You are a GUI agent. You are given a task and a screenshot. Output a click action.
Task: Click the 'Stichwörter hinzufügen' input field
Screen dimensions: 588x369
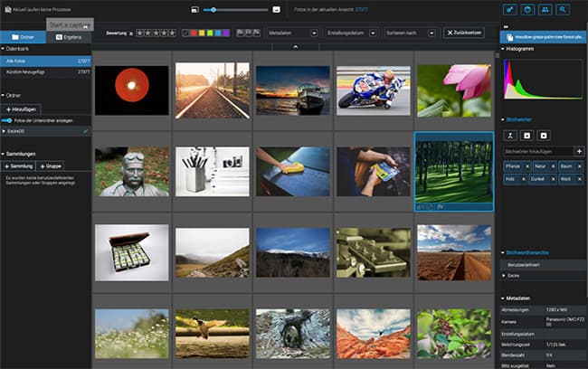tap(538, 151)
